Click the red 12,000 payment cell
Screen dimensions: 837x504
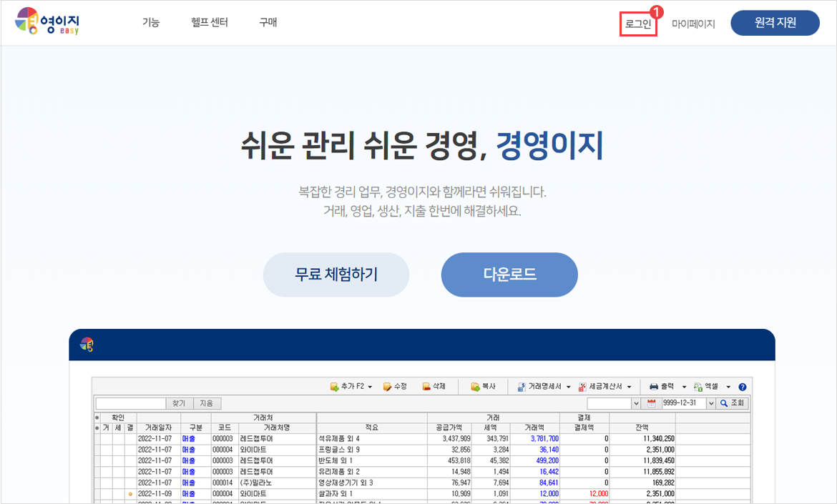pyautogui.click(x=584, y=494)
